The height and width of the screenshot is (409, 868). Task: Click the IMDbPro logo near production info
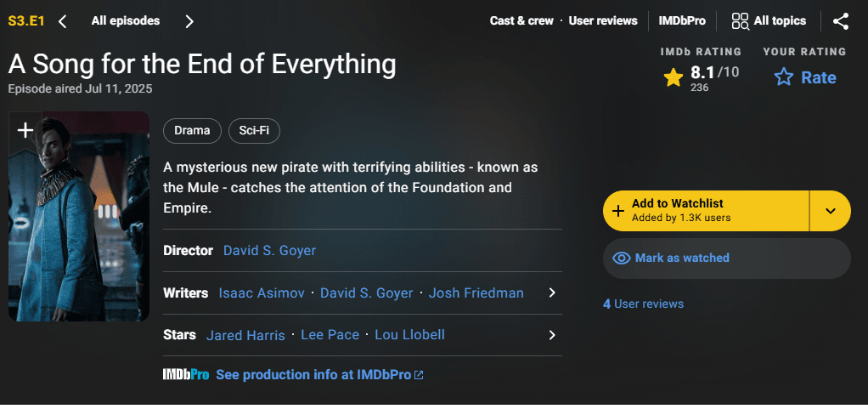[186, 374]
